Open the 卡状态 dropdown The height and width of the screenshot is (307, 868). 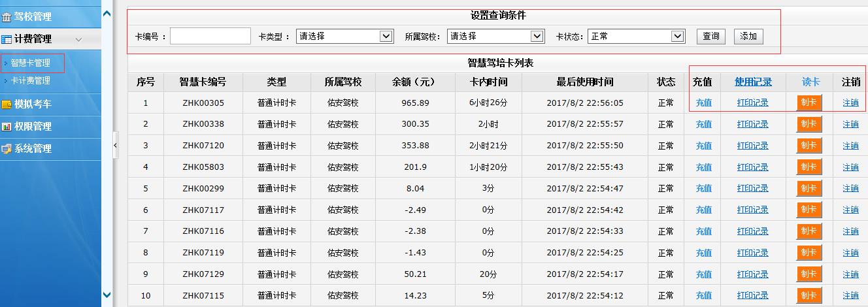(636, 37)
